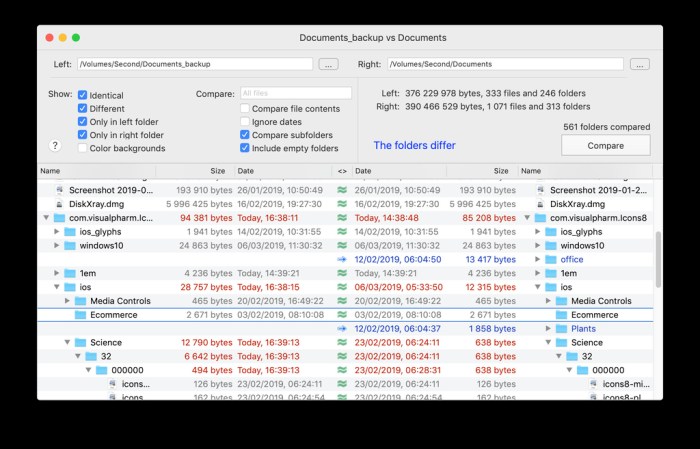Toggle Only in right folder checkbox
The height and width of the screenshot is (449, 700).
tap(82, 135)
